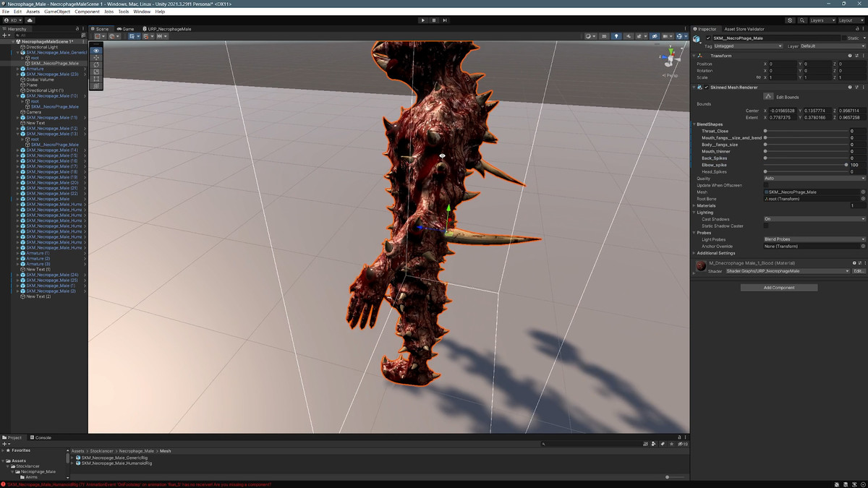Click the Play button
Image resolution: width=868 pixels, height=488 pixels.
423,20
